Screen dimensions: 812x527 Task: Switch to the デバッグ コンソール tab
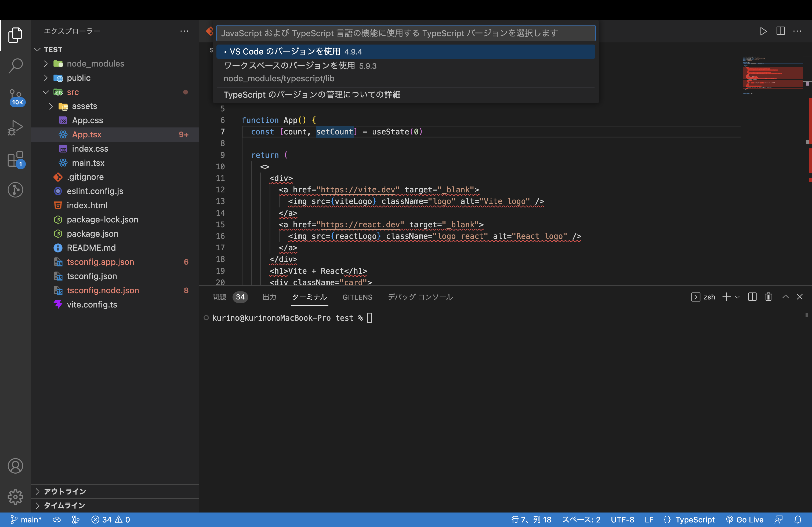(x=420, y=297)
